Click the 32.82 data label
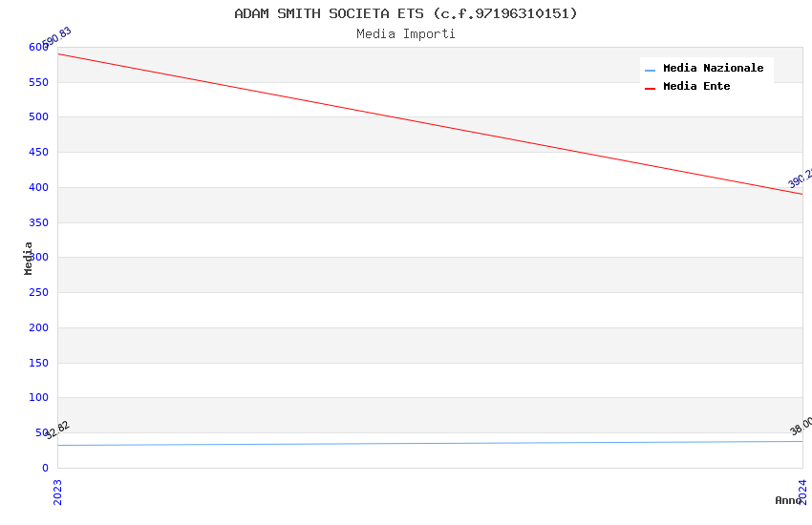 (56, 430)
